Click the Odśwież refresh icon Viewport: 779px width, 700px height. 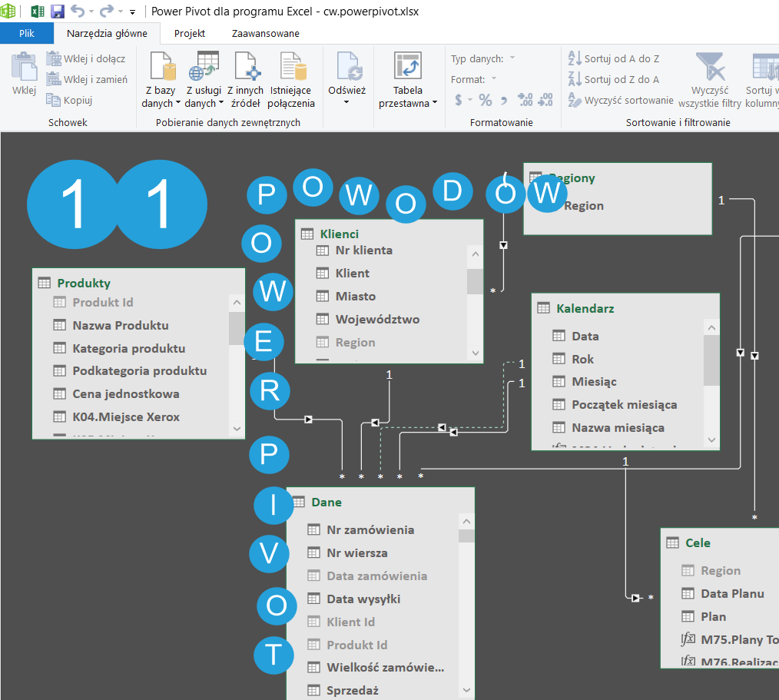point(347,67)
